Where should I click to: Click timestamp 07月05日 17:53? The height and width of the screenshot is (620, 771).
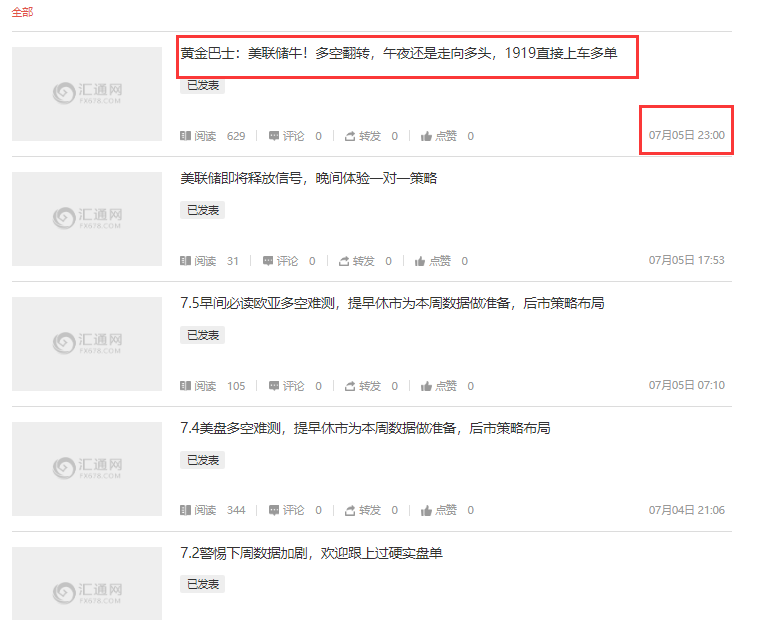tap(686, 260)
